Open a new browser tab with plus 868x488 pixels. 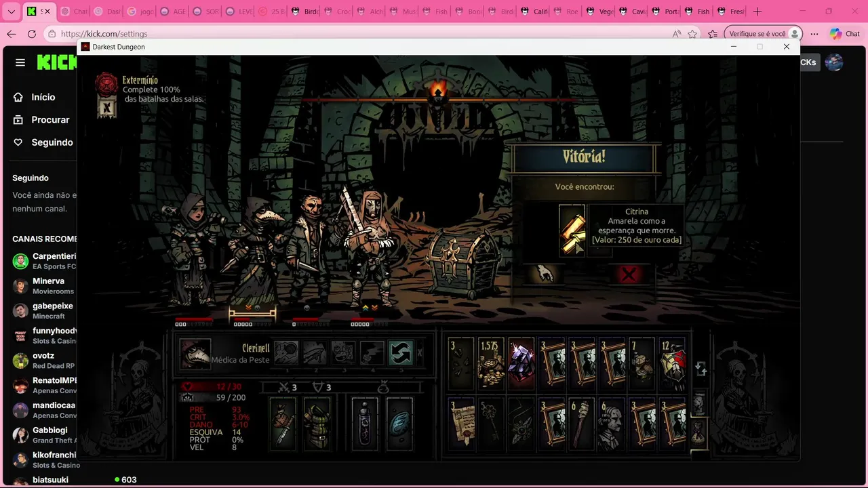pos(757,12)
